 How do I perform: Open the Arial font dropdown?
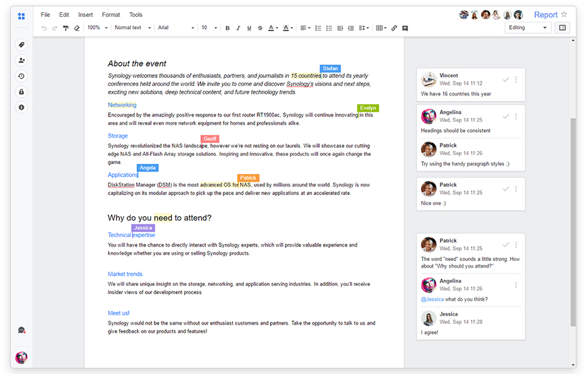click(x=176, y=28)
